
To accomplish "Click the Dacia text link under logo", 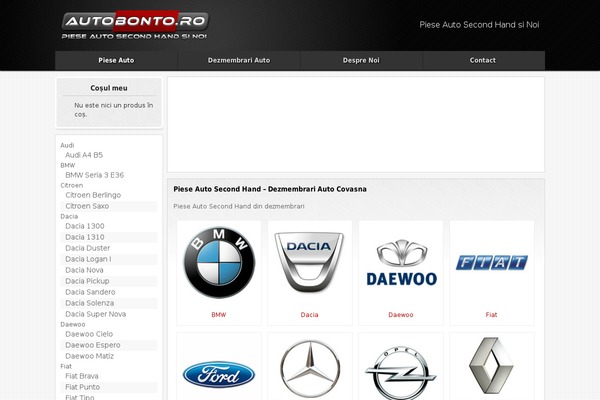I will 309,315.
